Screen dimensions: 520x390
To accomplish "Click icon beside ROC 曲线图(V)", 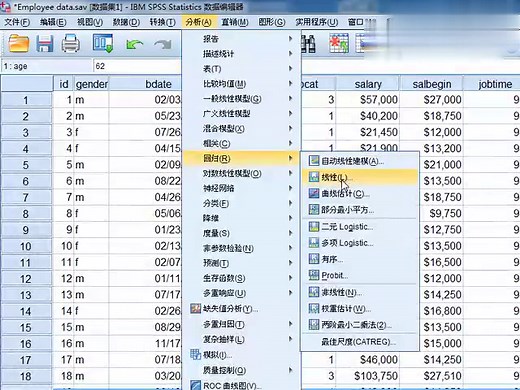I will click(195, 386).
